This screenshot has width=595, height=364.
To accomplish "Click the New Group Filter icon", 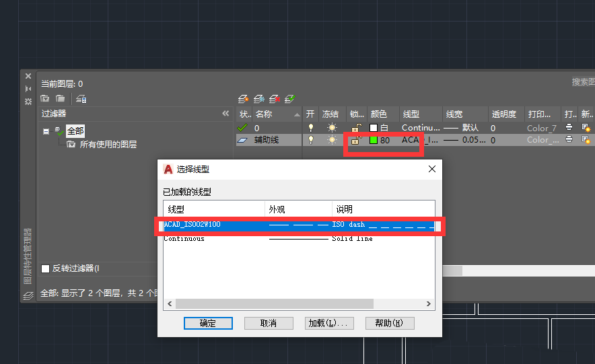I will tap(61, 99).
